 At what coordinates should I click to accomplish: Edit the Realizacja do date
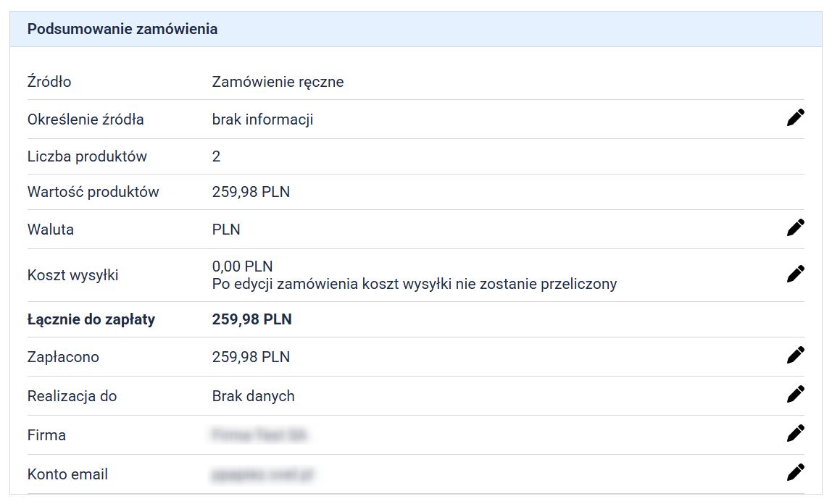click(795, 395)
